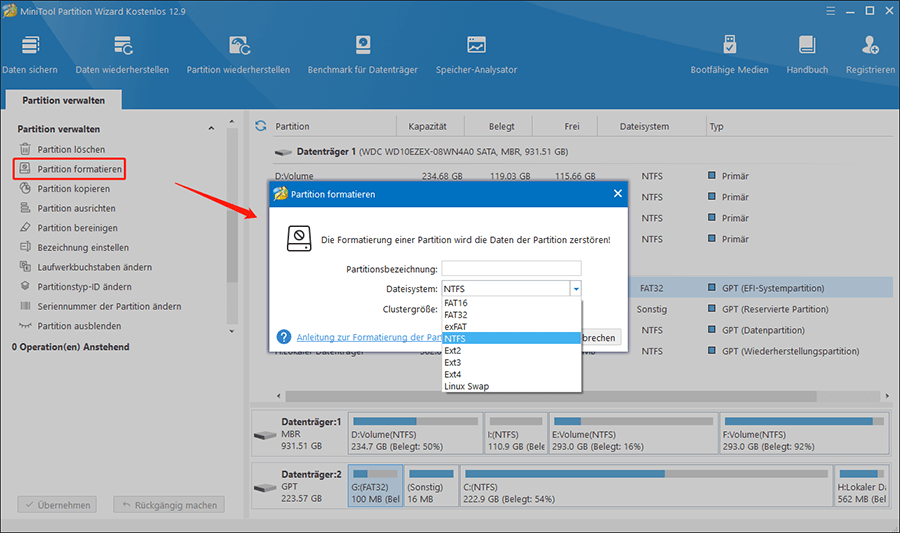
Task: Launch Daten wiederherstellen from the toolbar
Action: 122,54
